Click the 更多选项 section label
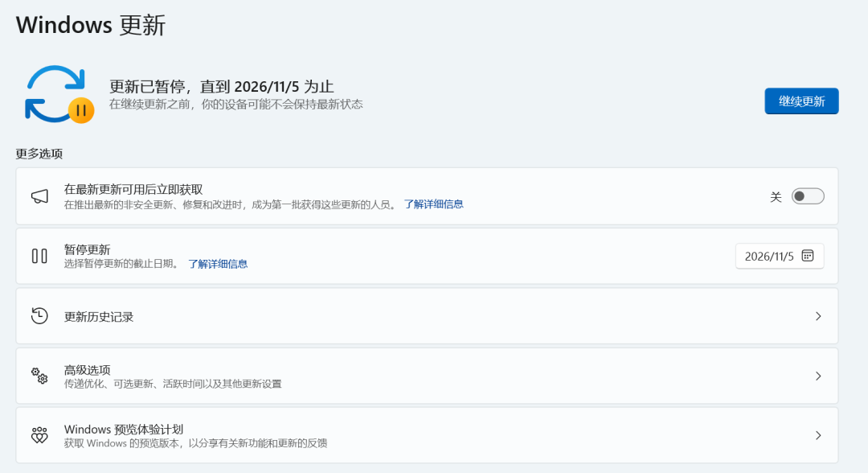The width and height of the screenshot is (868, 473). click(39, 154)
